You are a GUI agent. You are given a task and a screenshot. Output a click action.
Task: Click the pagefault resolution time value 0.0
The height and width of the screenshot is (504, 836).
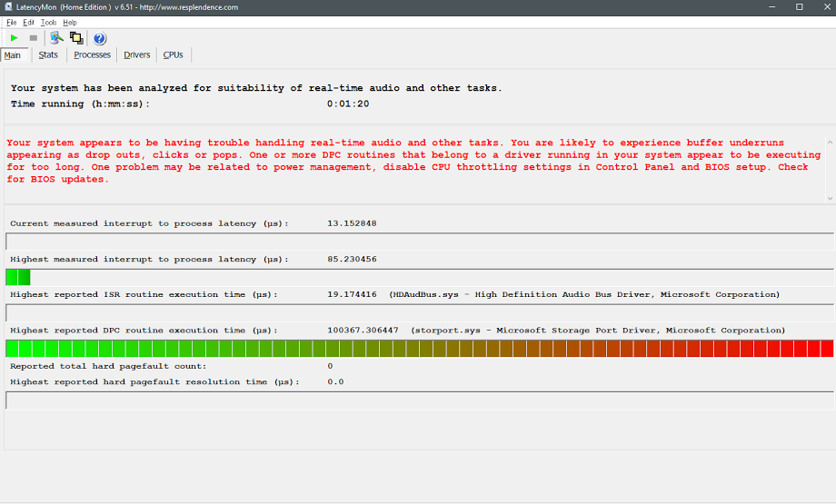[335, 381]
